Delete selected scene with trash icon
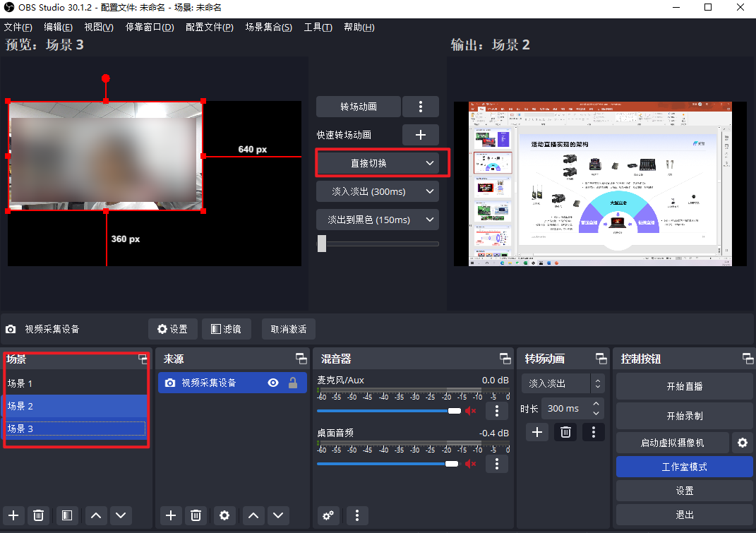Viewport: 756px width, 533px height. tap(39, 515)
